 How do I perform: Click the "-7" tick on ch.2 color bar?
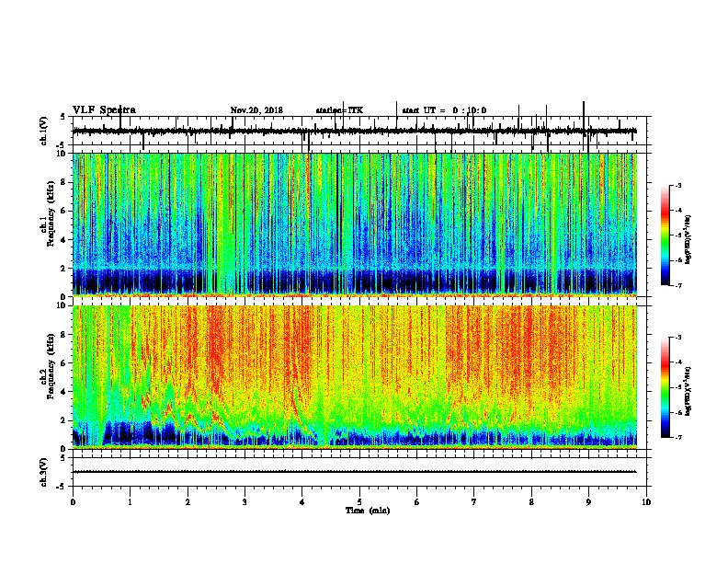tap(678, 438)
